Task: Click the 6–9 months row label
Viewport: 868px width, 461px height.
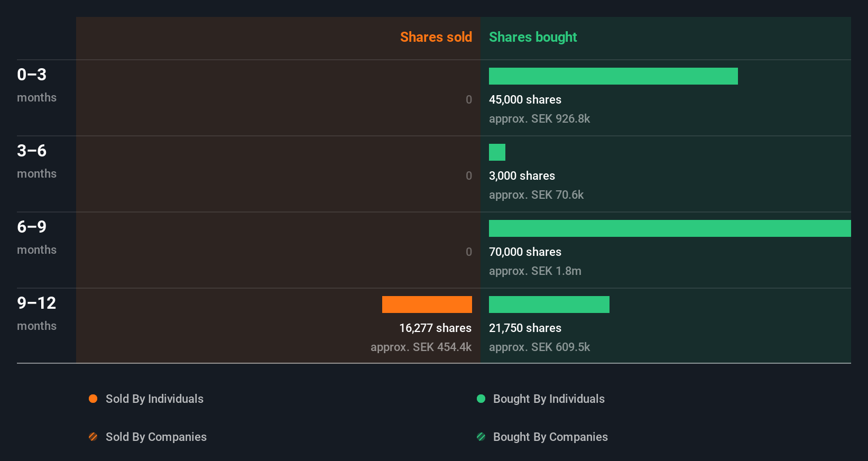Action: [x=36, y=237]
